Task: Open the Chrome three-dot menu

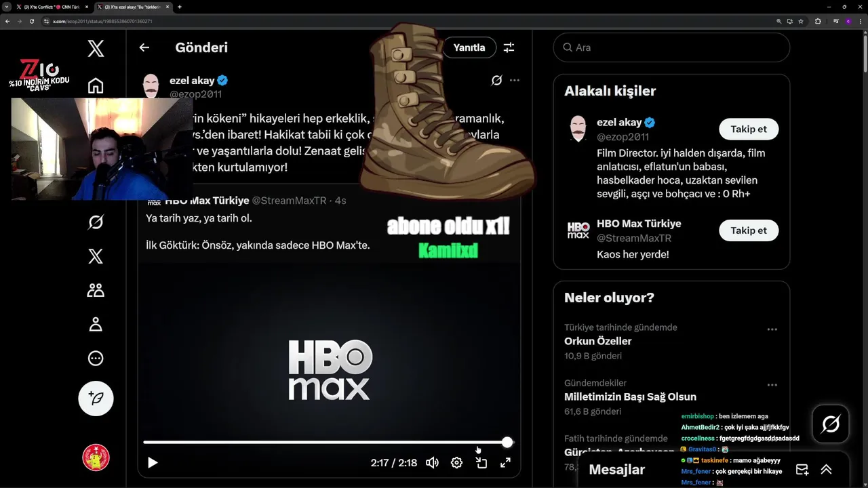Action: click(860, 21)
